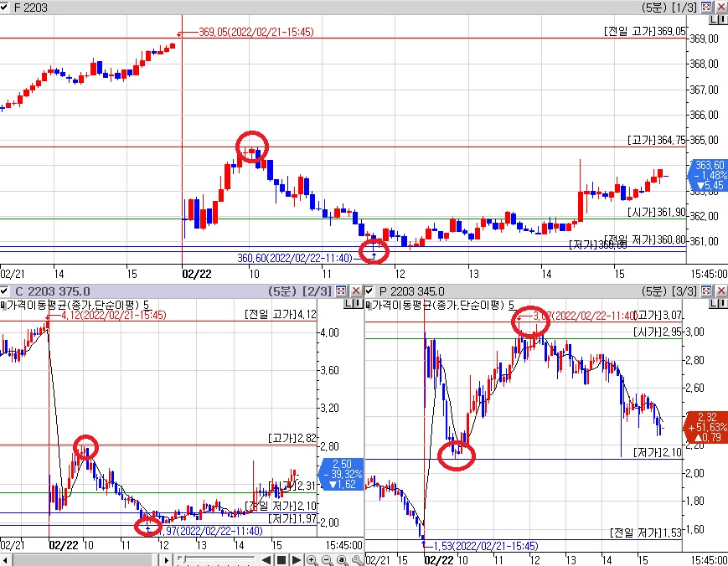The image size is (728, 566).
Task: Click the F 2203 current price tag 363.60
Action: point(709,175)
